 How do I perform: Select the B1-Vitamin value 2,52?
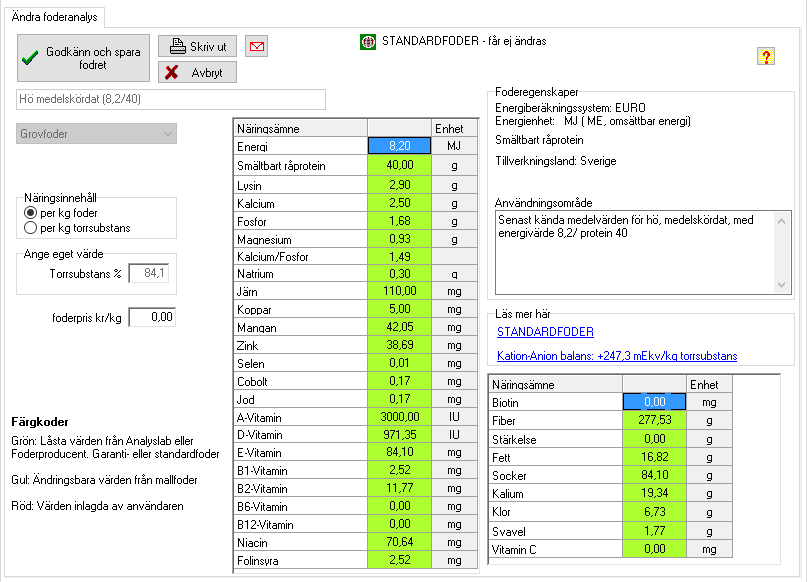pos(399,470)
